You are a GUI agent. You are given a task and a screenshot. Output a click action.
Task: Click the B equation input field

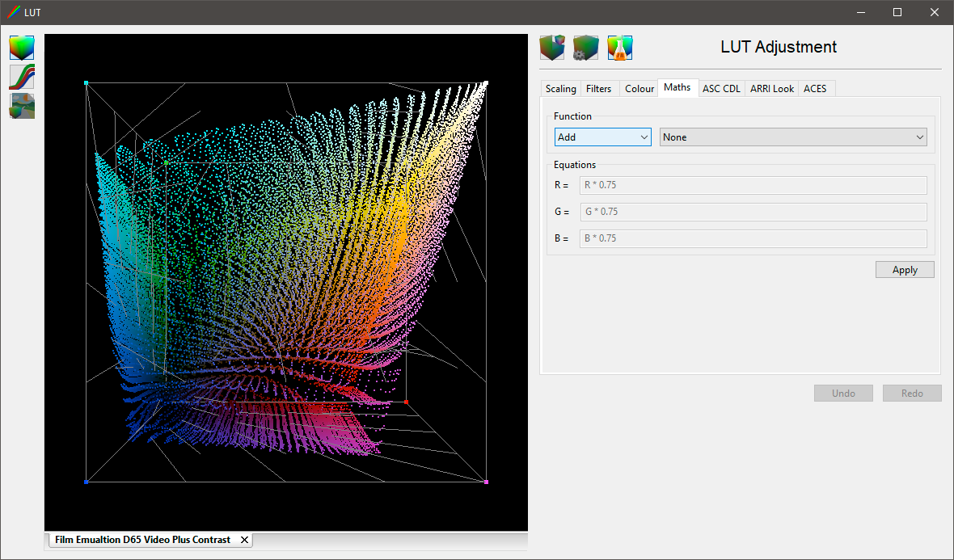coord(753,238)
